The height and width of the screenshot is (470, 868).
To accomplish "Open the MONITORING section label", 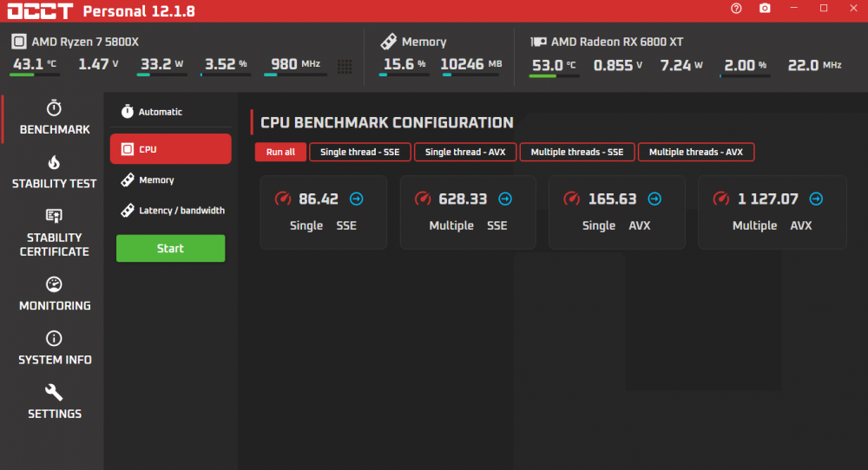I will [x=55, y=305].
